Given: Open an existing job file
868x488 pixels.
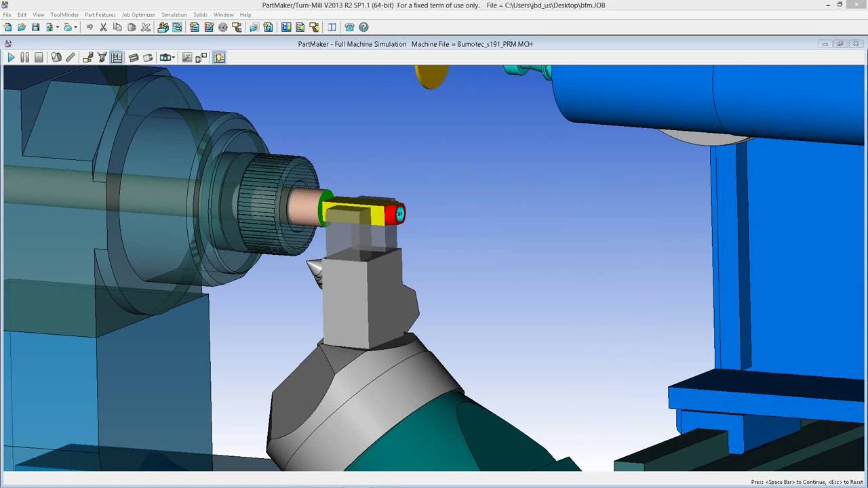Looking at the screenshot, I should [22, 27].
